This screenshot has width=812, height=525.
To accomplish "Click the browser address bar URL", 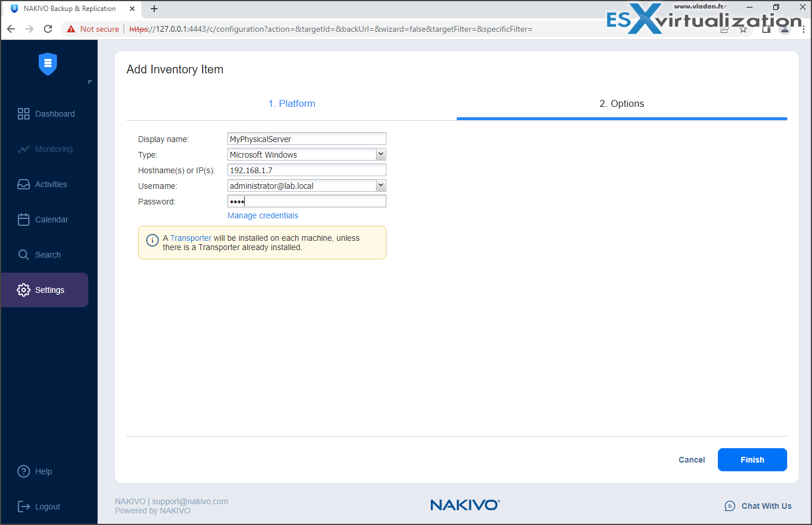I will 330,29.
